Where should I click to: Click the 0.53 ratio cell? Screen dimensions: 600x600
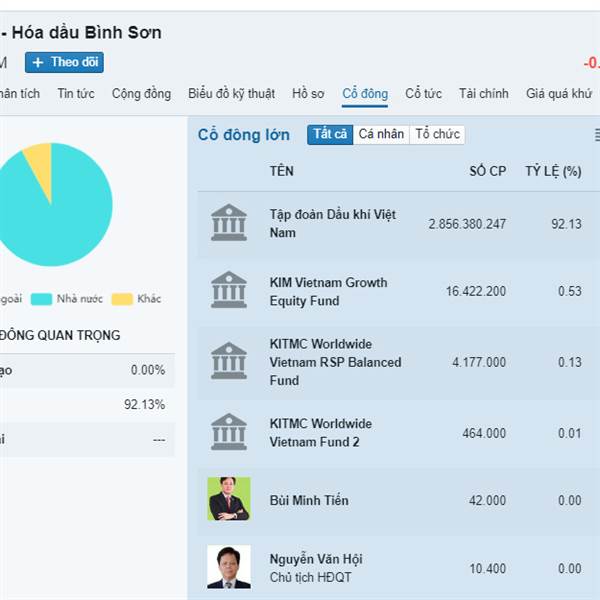[x=570, y=291]
